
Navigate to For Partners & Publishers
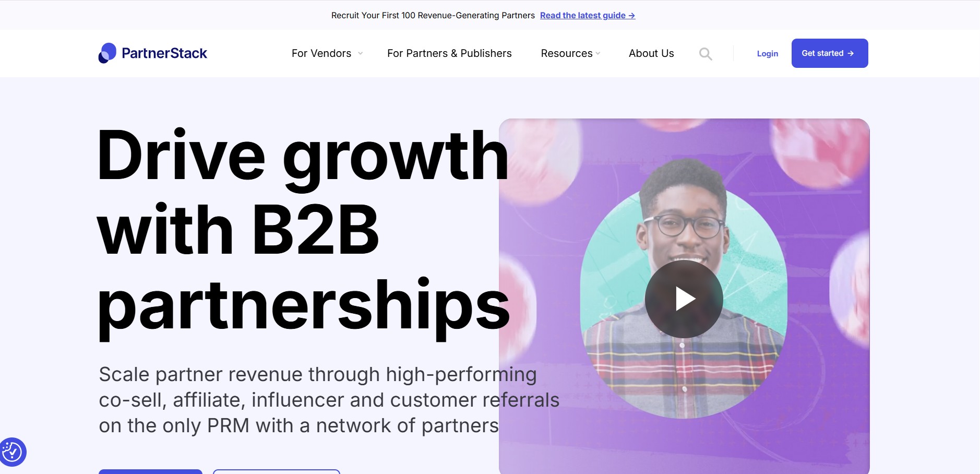tap(449, 53)
